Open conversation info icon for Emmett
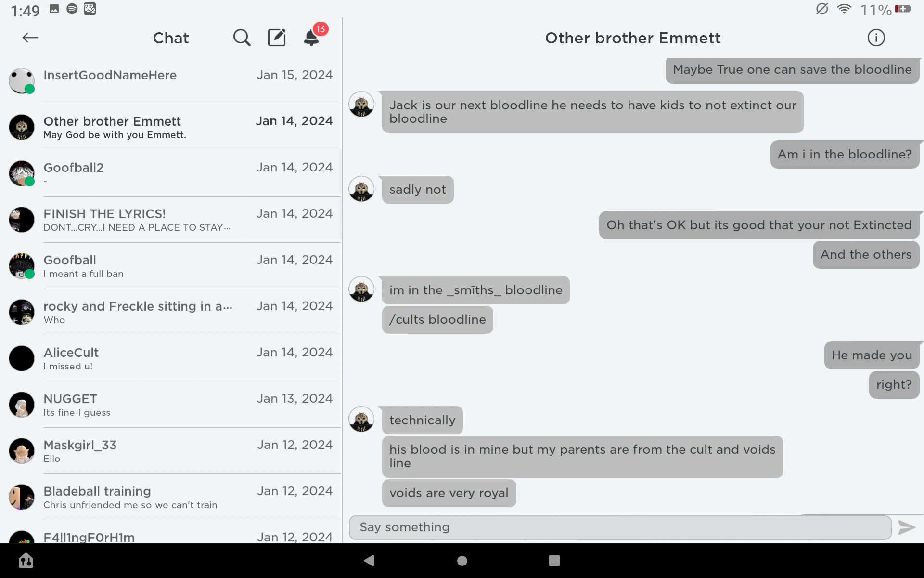The width and height of the screenshot is (924, 578). (x=876, y=38)
